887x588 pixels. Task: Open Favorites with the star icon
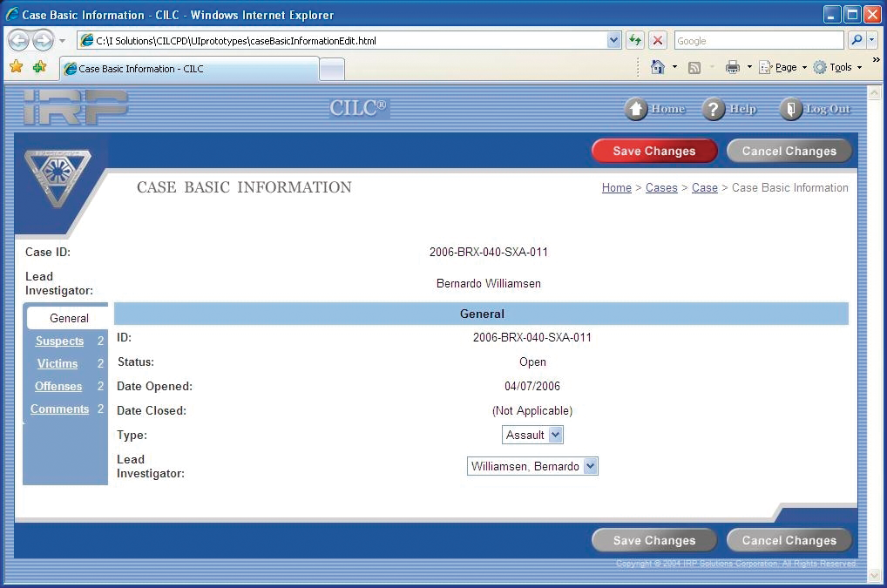click(x=16, y=66)
